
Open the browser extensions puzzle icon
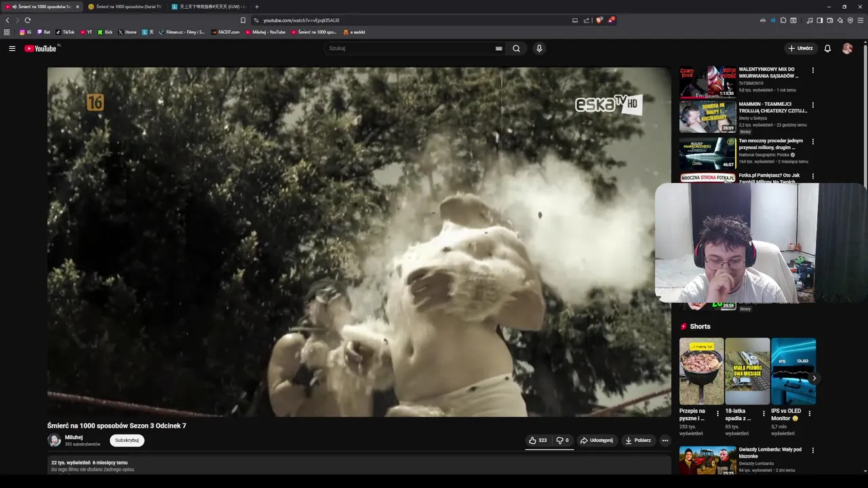tap(783, 20)
